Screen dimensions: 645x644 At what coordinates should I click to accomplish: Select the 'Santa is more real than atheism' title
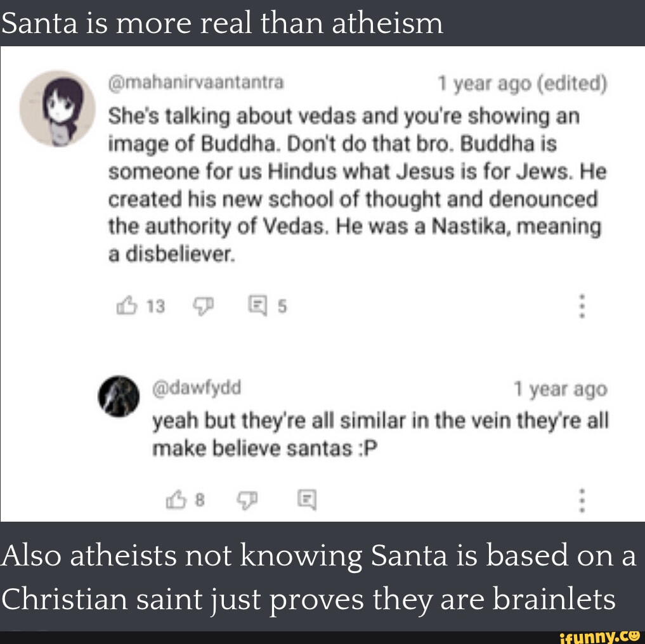click(222, 23)
